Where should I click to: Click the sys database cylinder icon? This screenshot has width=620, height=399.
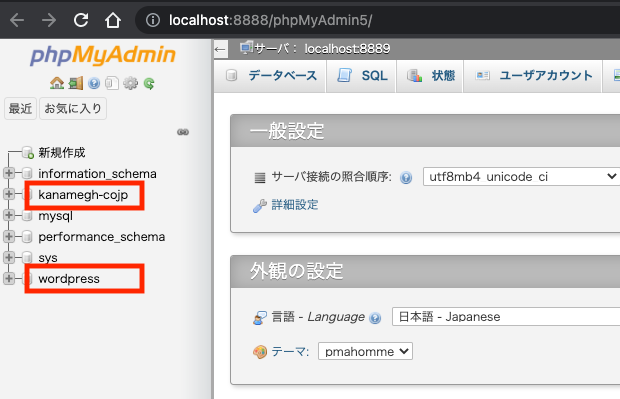pos(27,257)
